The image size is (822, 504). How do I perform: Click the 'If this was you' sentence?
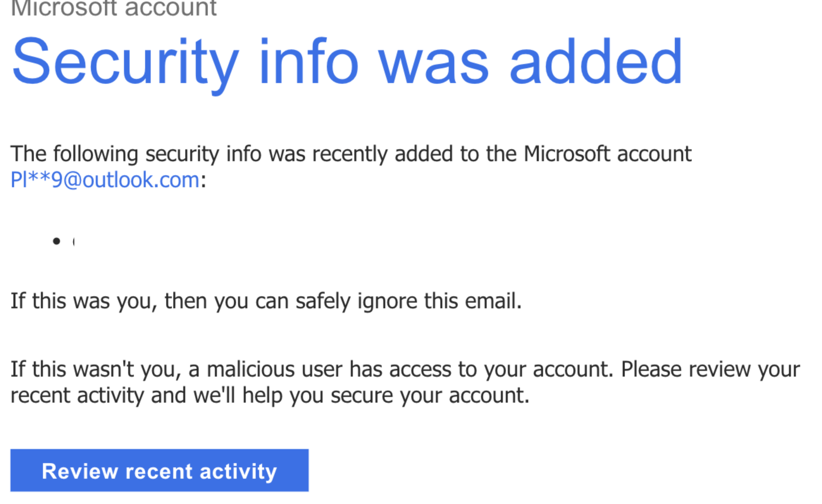(266, 301)
